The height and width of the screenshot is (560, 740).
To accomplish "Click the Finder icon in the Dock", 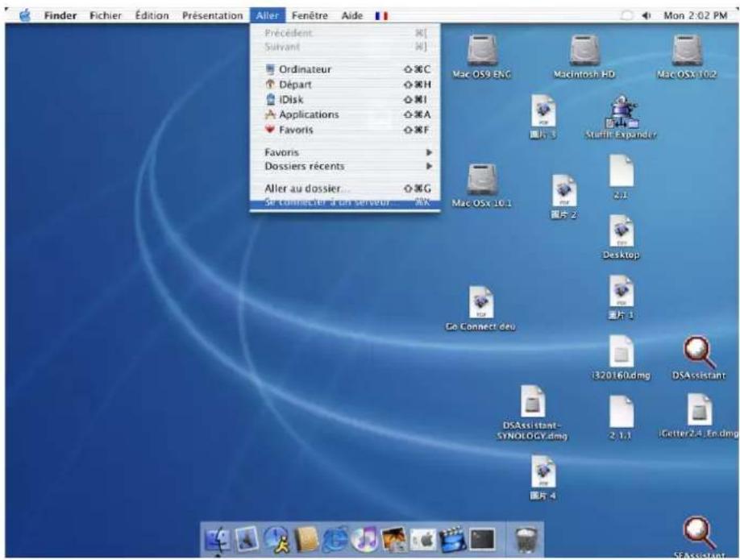I will (218, 539).
